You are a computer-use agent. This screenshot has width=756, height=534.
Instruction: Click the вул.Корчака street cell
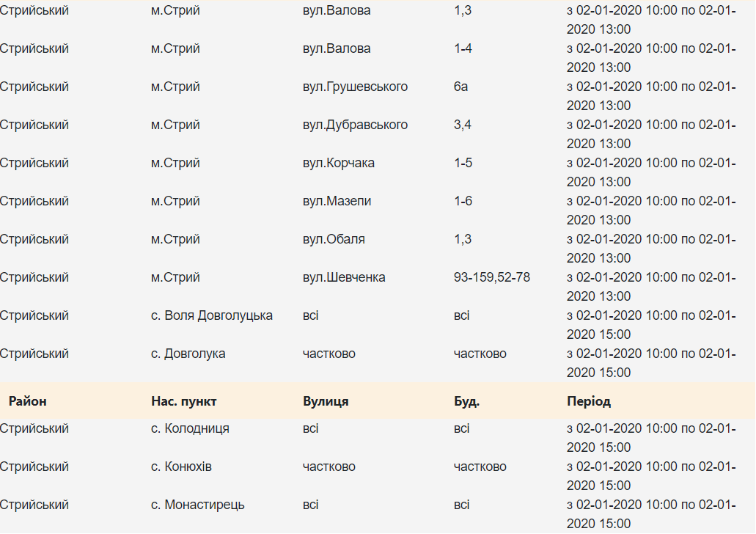(x=338, y=163)
